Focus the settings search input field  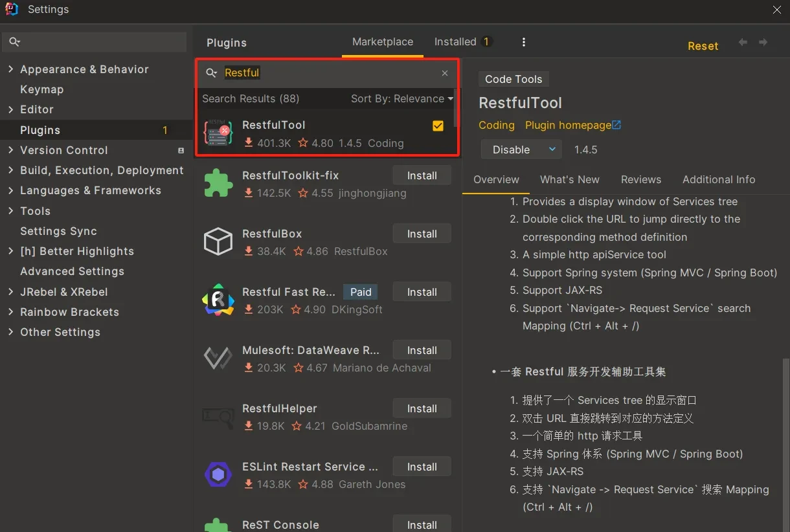95,42
